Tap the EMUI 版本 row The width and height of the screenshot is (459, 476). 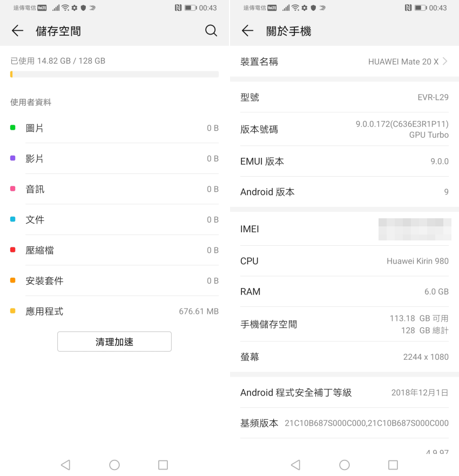coord(345,161)
